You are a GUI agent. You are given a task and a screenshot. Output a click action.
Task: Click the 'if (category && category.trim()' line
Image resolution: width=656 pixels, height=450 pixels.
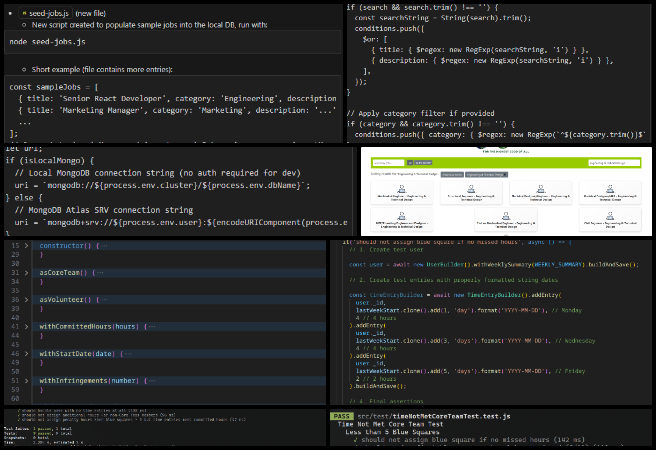431,124
